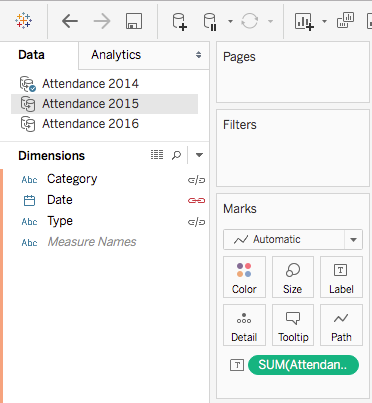Pause auto updates on data source
Viewport: 372px width, 403px height.
(x=210, y=22)
